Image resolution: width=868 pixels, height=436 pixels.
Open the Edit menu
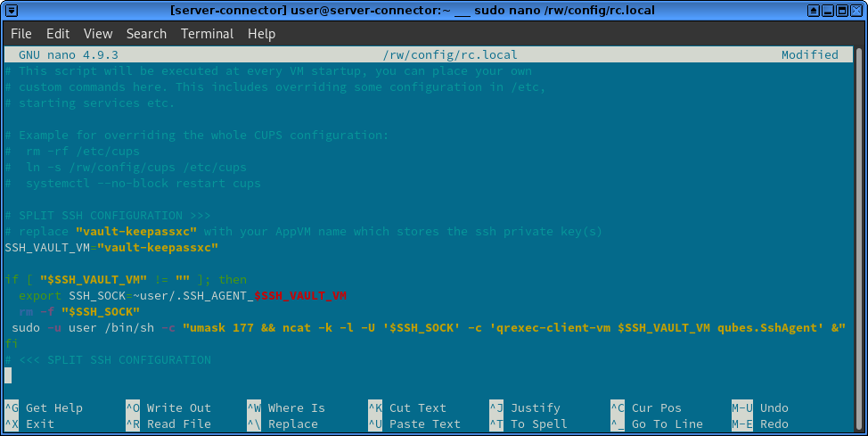(58, 34)
